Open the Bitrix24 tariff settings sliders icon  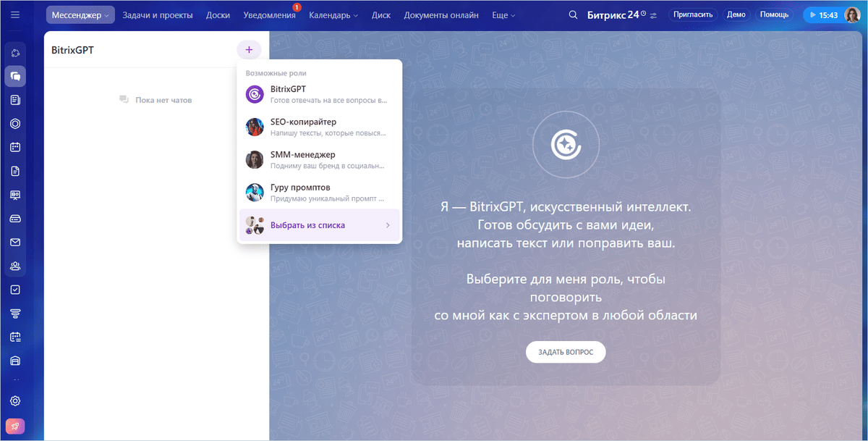pyautogui.click(x=653, y=14)
